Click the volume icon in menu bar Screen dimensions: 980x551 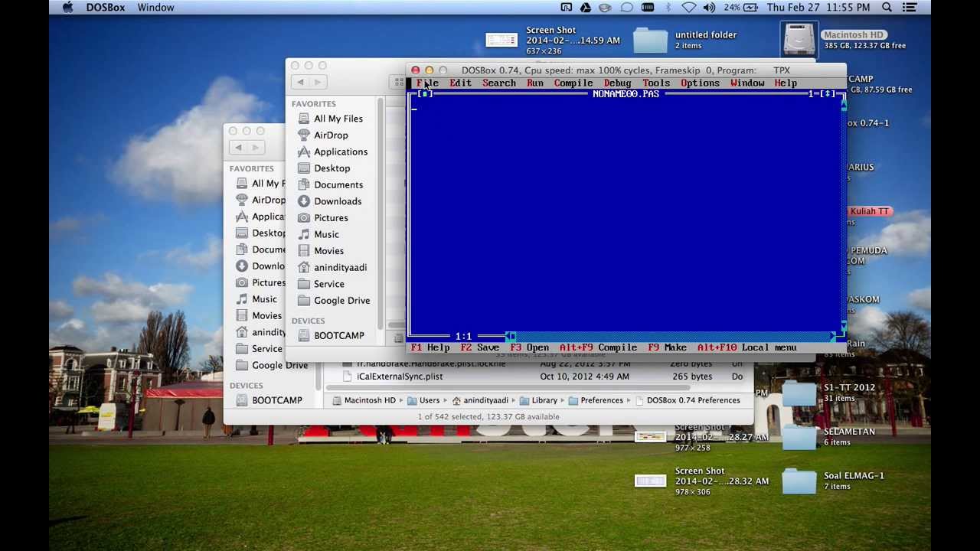(709, 8)
